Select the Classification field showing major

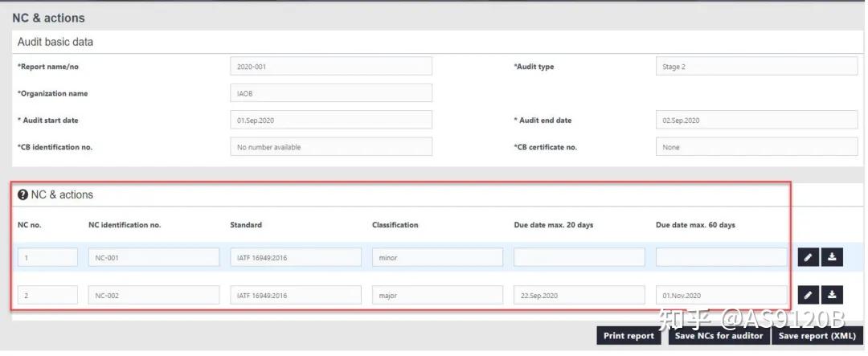coord(437,296)
